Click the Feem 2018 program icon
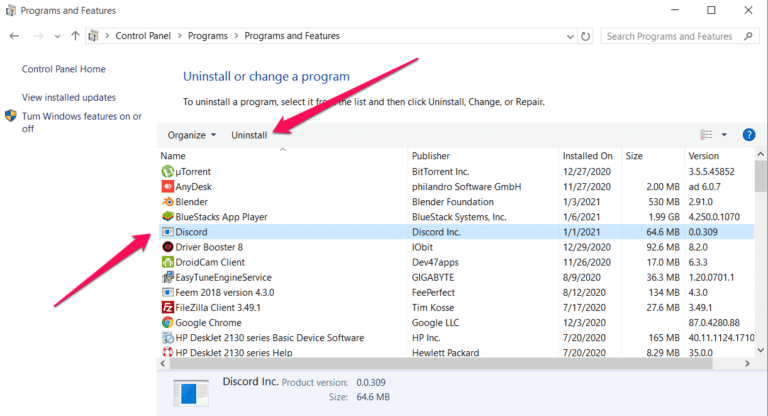The height and width of the screenshot is (416, 768). tap(168, 293)
